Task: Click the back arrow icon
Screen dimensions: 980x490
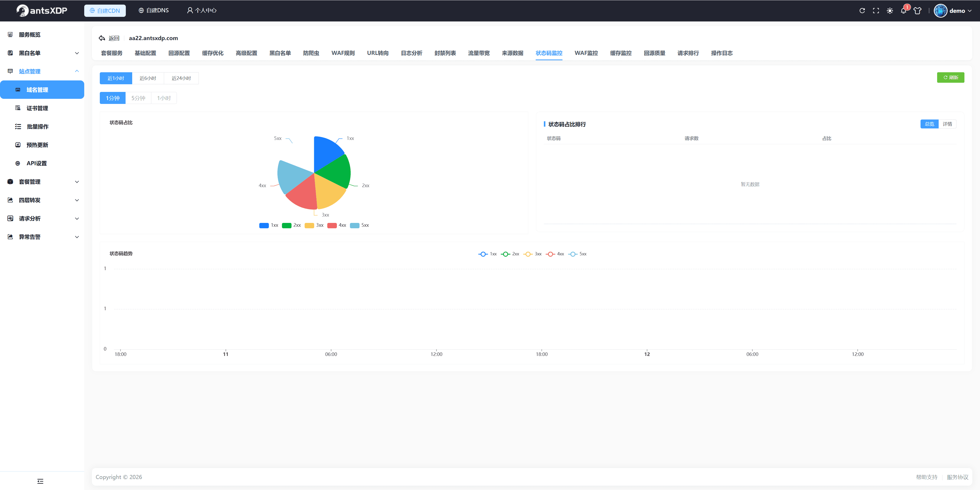Action: pyautogui.click(x=102, y=38)
